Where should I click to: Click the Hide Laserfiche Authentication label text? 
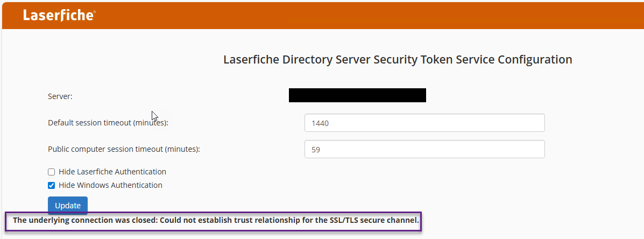point(112,172)
